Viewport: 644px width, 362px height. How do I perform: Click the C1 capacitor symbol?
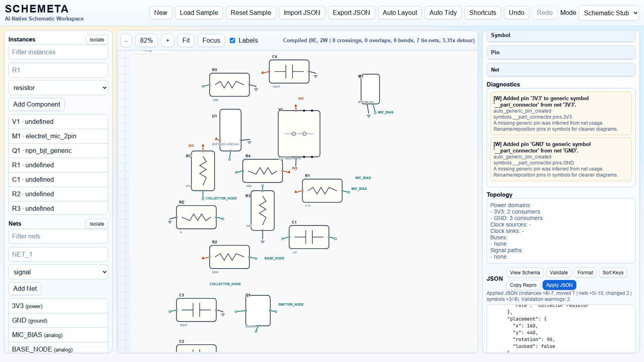pyautogui.click(x=309, y=237)
